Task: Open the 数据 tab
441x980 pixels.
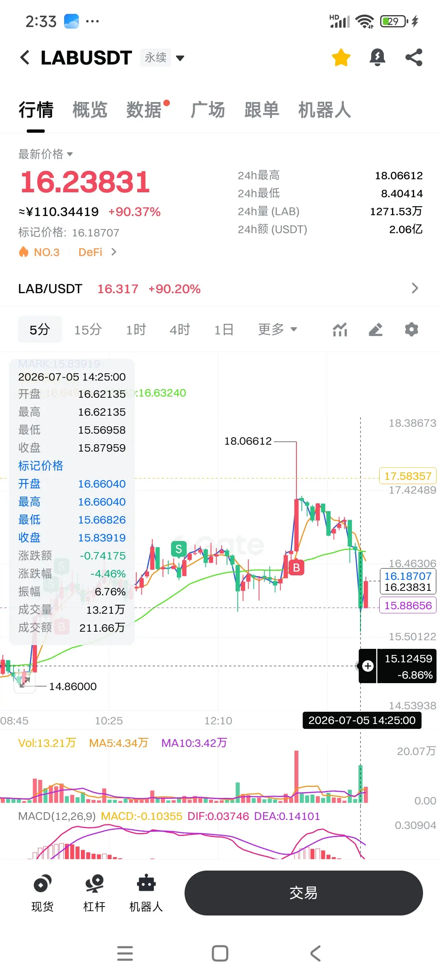Action: click(144, 110)
